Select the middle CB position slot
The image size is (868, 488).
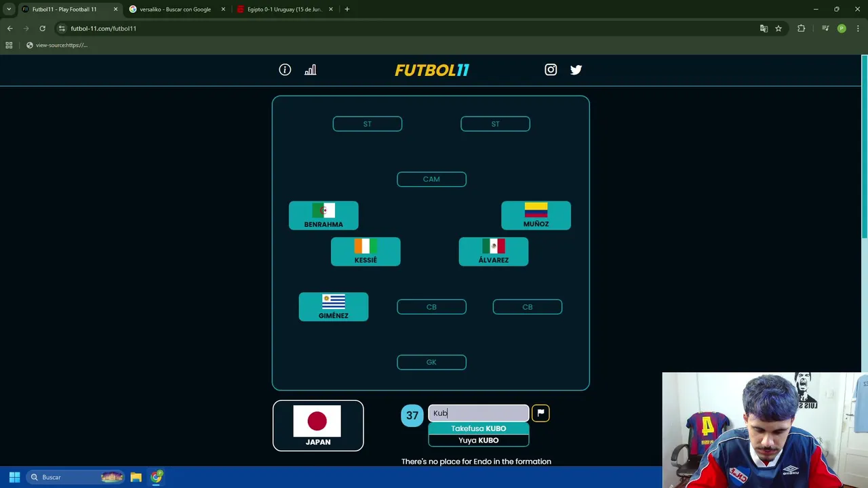(x=431, y=307)
